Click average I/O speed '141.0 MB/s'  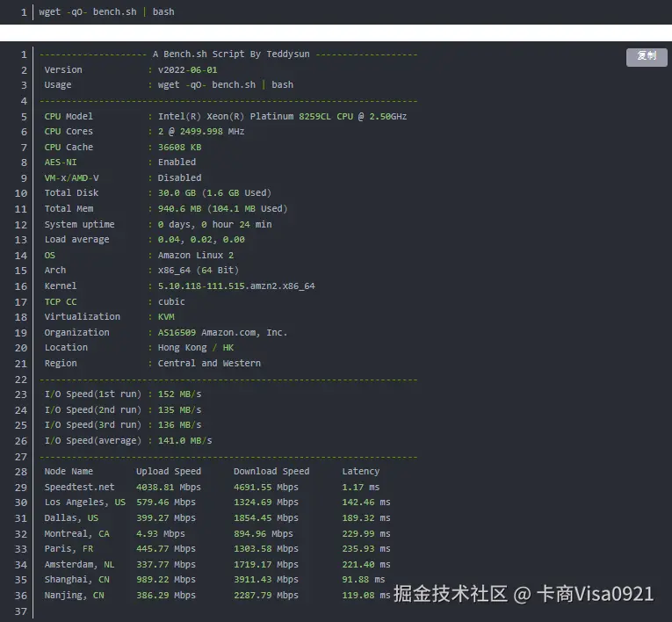point(185,441)
